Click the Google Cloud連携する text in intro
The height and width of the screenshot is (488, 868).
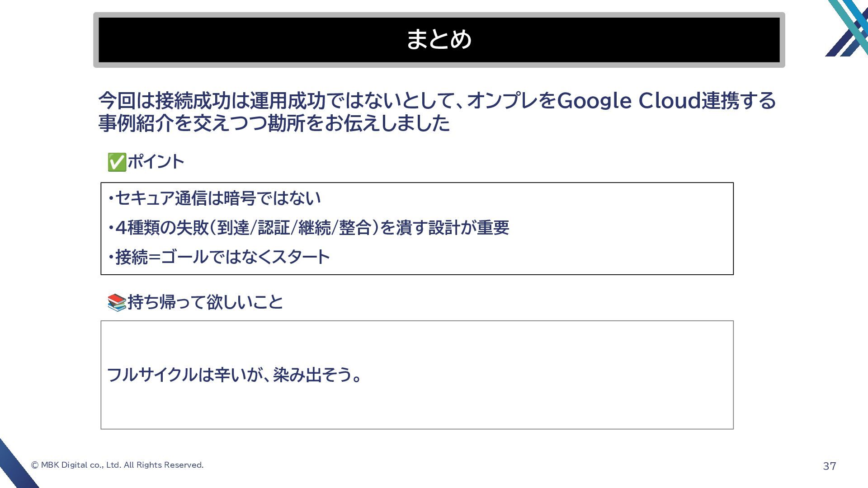click(x=666, y=101)
